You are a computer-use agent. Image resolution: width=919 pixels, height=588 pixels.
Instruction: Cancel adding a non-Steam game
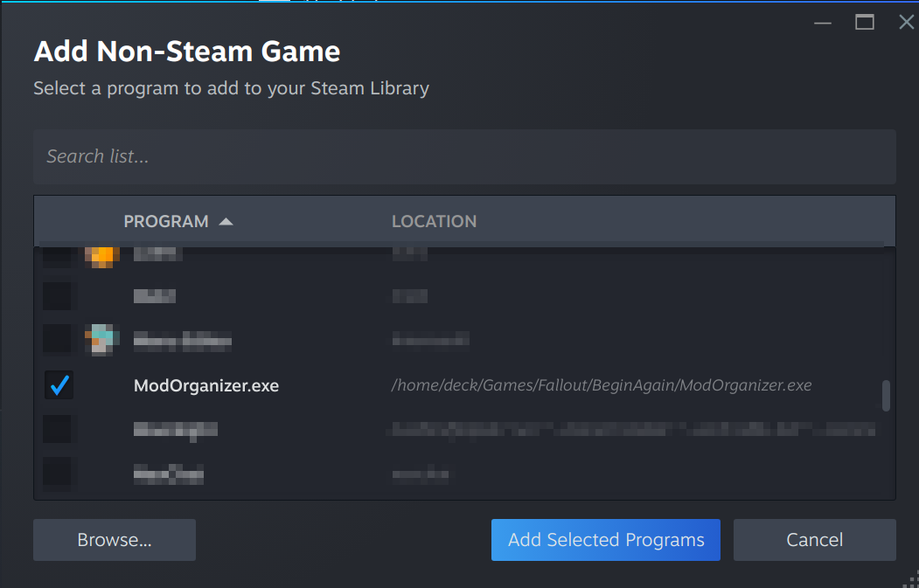[x=814, y=540]
